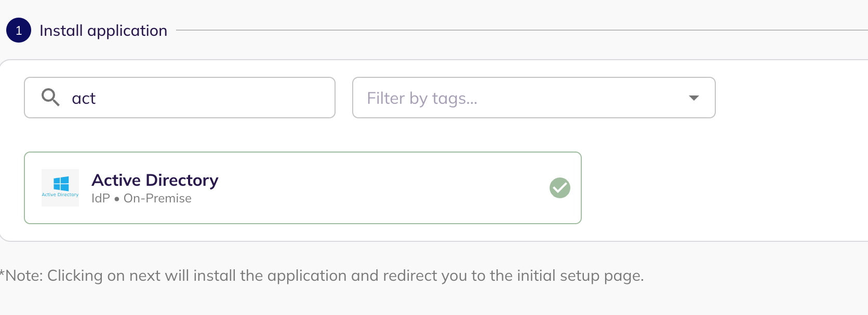Click the tiny caption under the Windows logo
Screen dimensions: 868x315
pos(60,195)
